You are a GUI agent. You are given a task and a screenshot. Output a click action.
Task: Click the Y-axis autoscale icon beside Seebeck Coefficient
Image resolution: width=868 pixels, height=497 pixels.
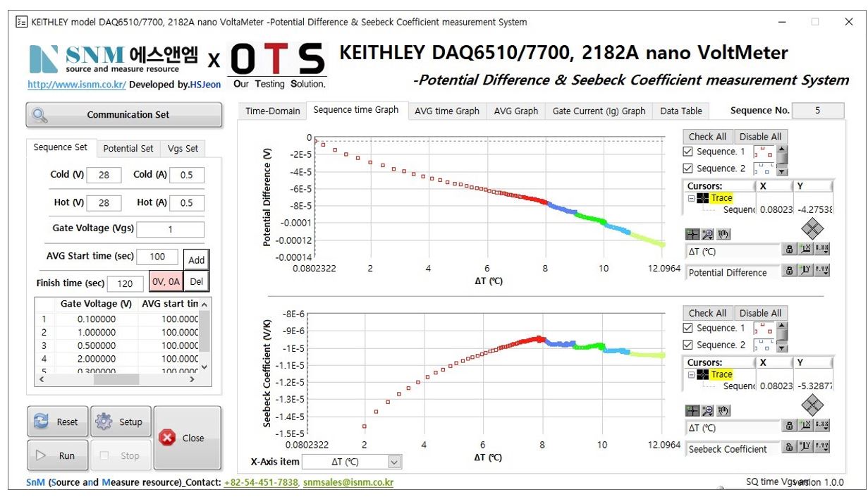pyautogui.click(x=807, y=448)
